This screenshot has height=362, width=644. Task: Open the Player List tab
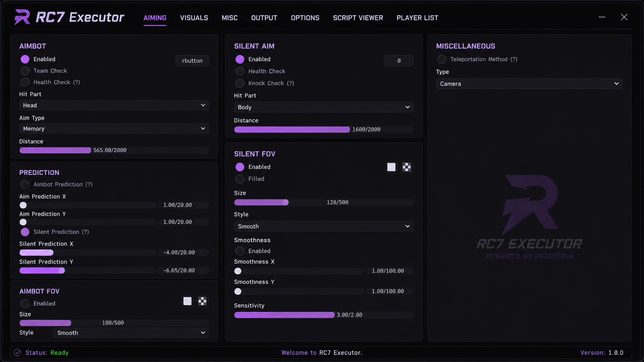418,18
